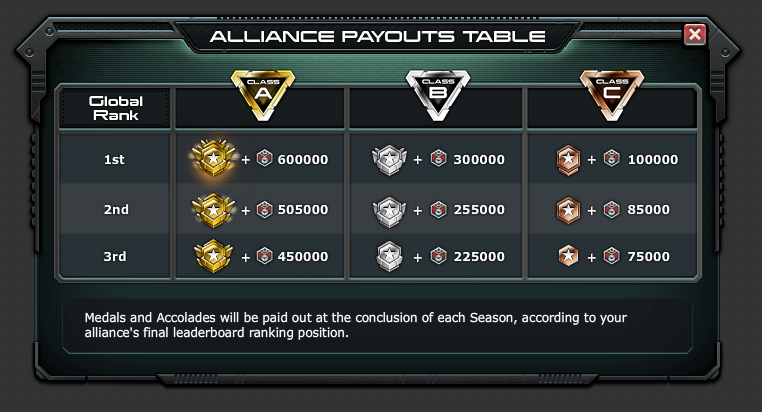This screenshot has height=412, width=762.
Task: Click the gold medal for 1st rank
Action: click(x=213, y=159)
